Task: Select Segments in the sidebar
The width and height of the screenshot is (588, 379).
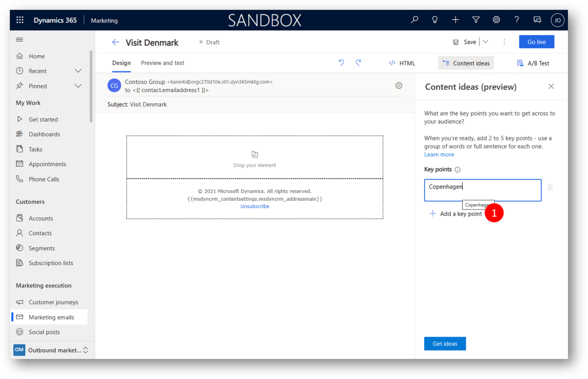Action: 42,248
